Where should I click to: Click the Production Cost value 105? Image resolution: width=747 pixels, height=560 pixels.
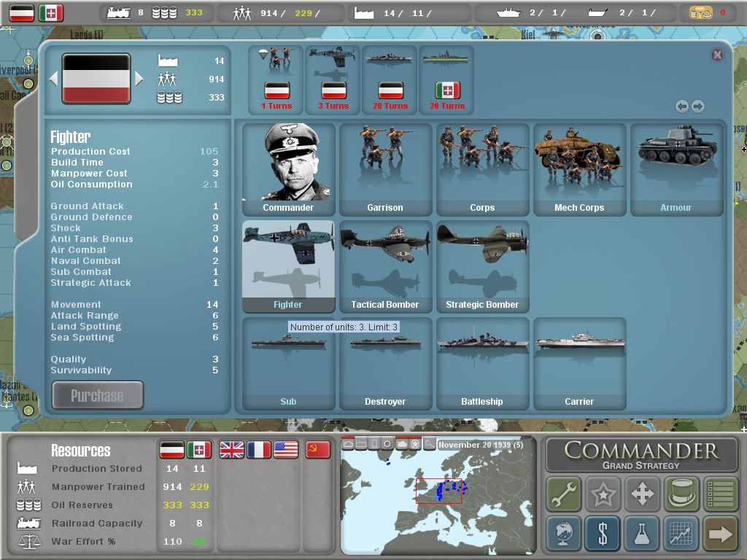pos(209,152)
